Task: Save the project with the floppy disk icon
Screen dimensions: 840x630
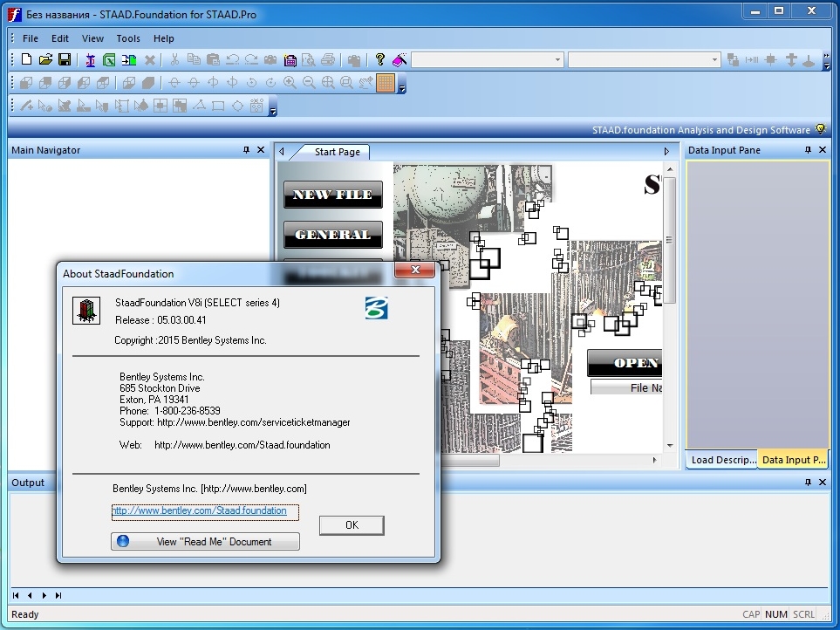Action: [65, 59]
